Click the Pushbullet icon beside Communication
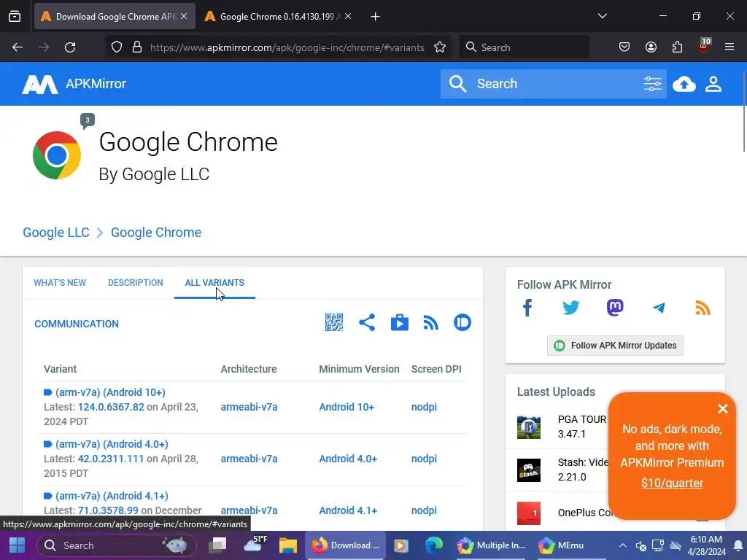747x560 pixels. 462,322
